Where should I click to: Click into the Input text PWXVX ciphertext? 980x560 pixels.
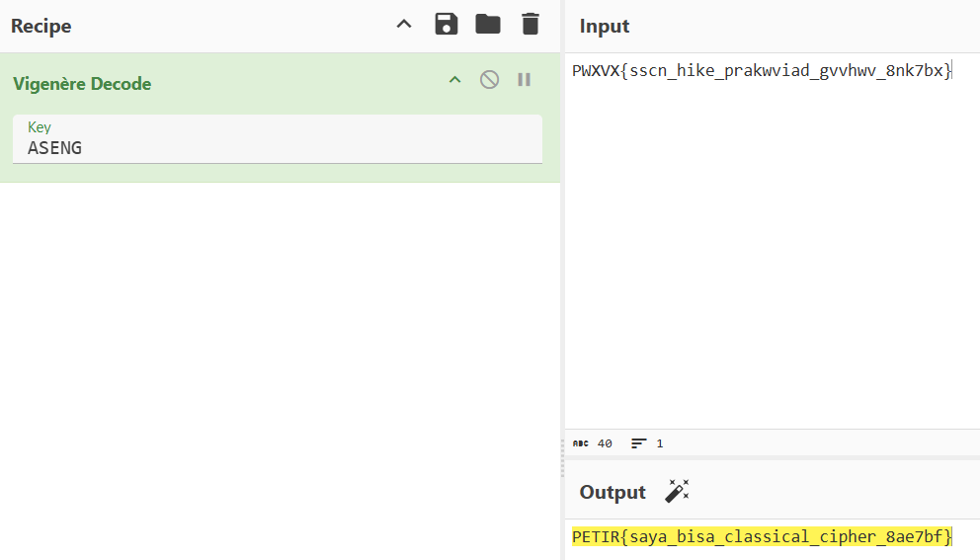tap(762, 70)
